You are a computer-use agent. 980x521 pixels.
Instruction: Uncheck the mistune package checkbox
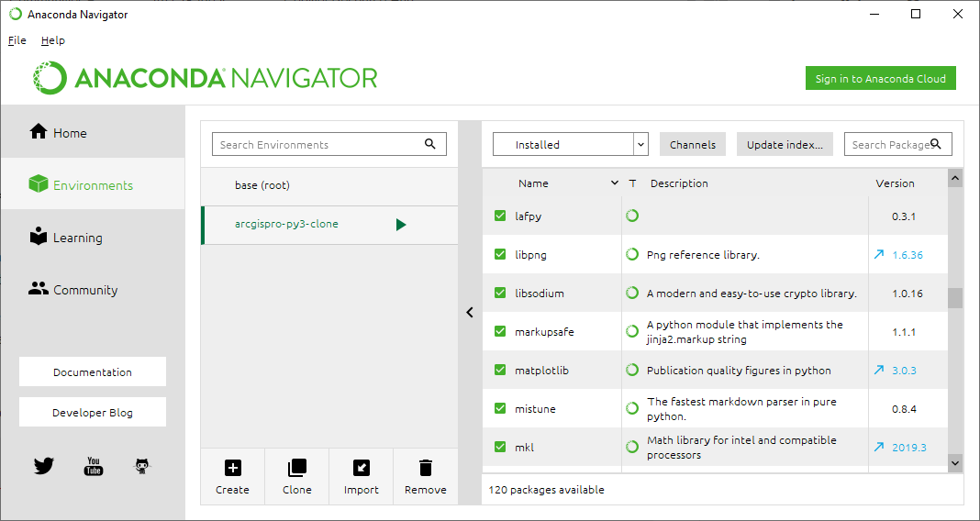tap(500, 408)
